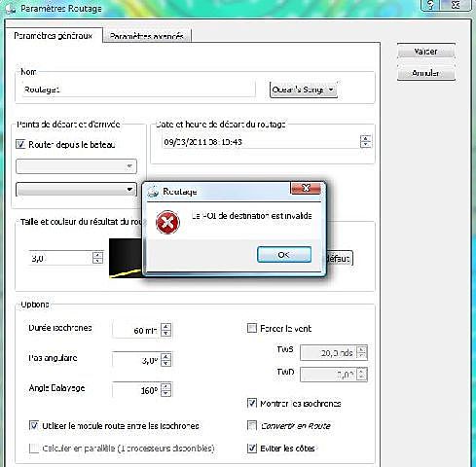Increase the result size 3,0 spinner

coord(97,254)
